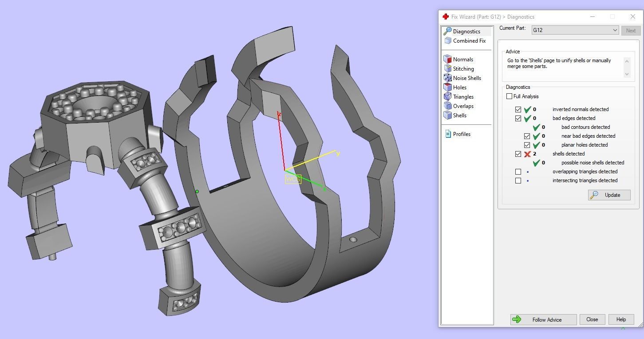Click green checkmark beside bad contours detected
The height and width of the screenshot is (339, 644).
(x=536, y=127)
